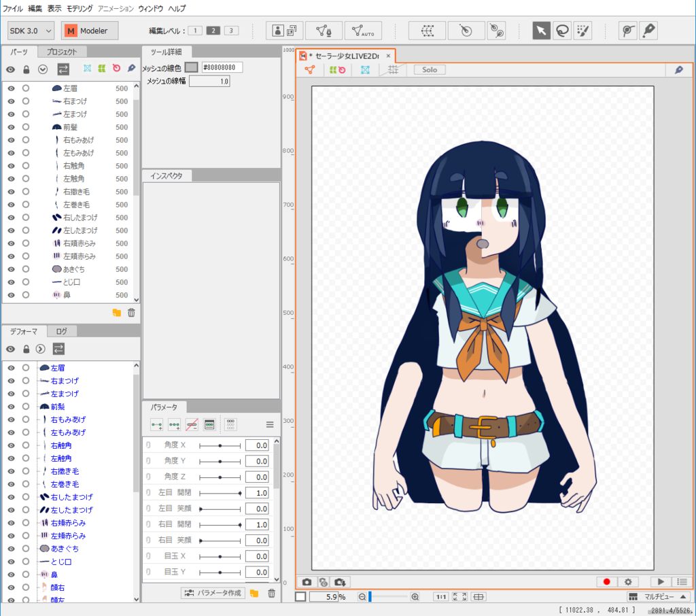The width and height of the screenshot is (696, 616).
Task: Open the SDK 3.0 version dropdown
Action: click(x=31, y=31)
